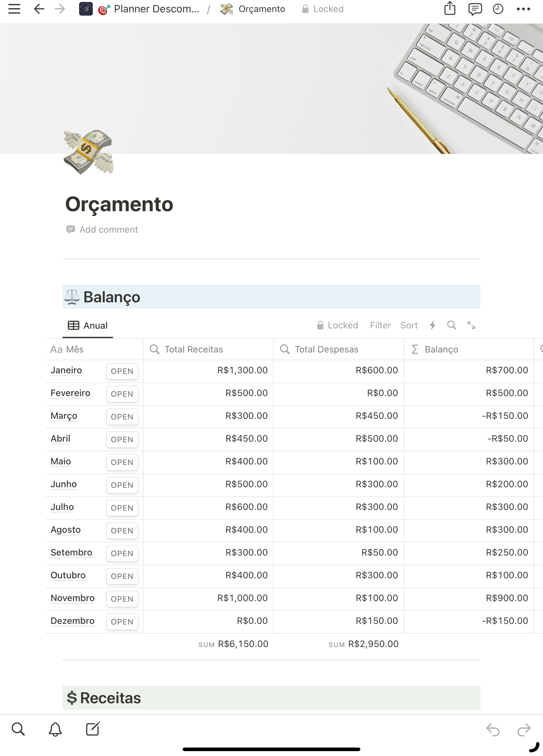Click the lightning automations icon
This screenshot has height=756, width=543.
432,325
